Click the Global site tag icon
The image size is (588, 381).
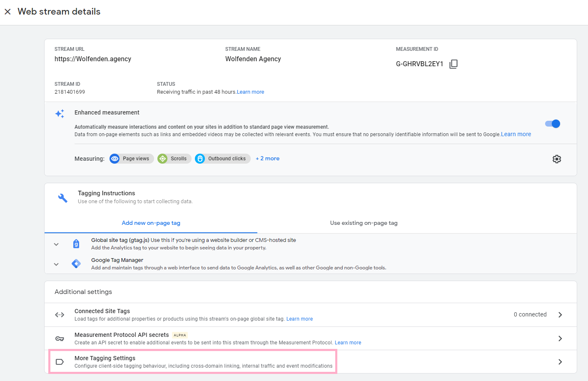(76, 244)
